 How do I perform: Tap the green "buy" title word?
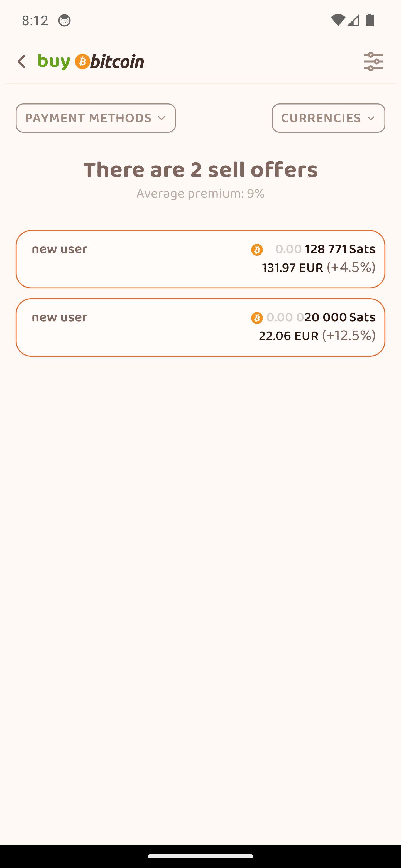pos(54,62)
